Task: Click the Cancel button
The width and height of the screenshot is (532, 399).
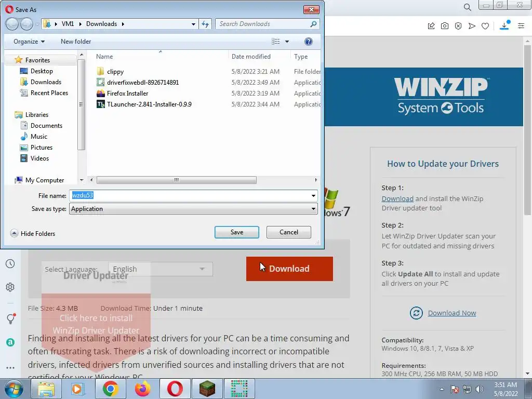Action: coord(289,232)
